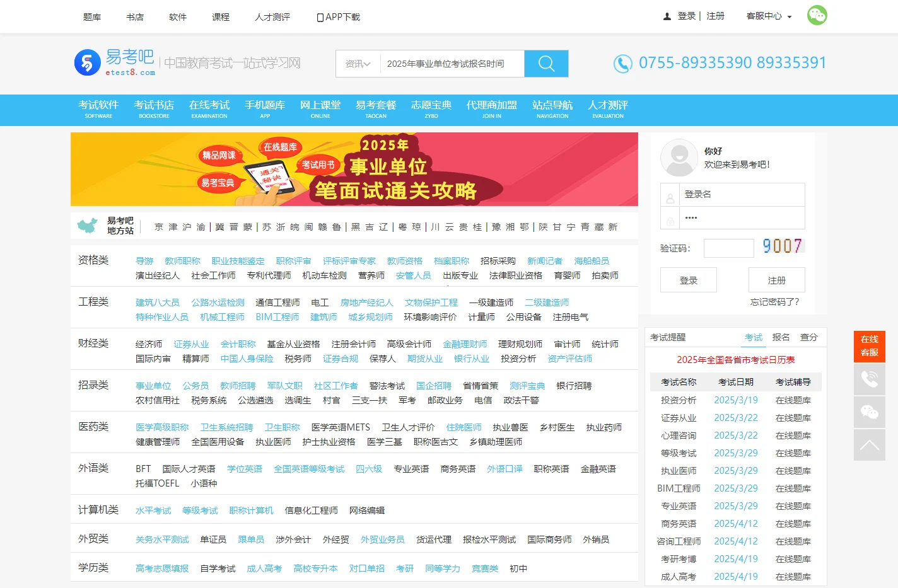The height and width of the screenshot is (588, 898).
Task: Click the Etest8 logo
Action: click(x=115, y=62)
